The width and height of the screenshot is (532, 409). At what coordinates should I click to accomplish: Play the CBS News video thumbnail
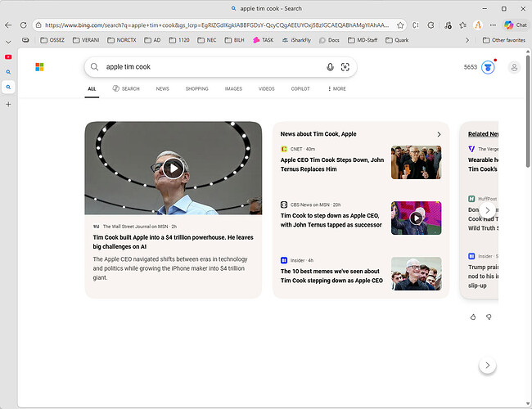coord(417,218)
